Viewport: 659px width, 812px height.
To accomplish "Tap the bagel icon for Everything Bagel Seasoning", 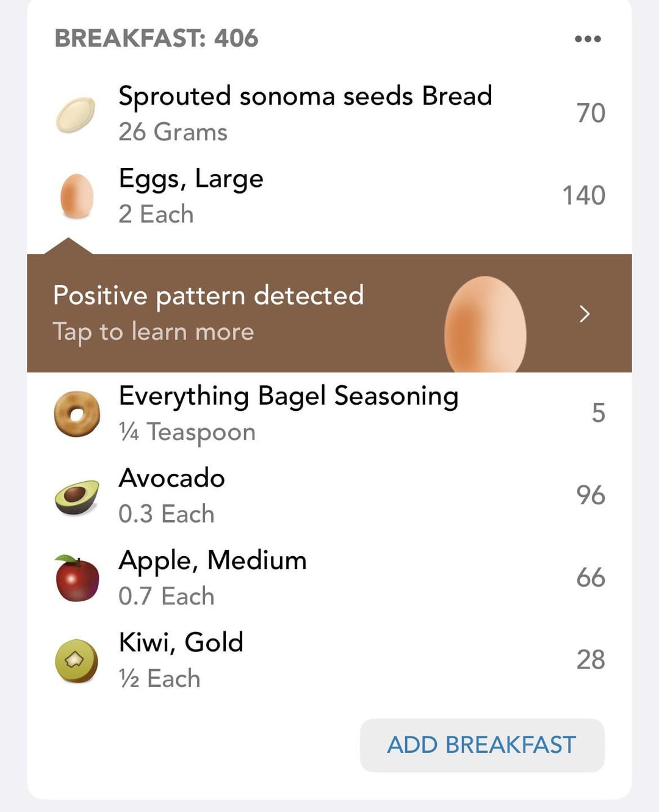I will pos(77,414).
